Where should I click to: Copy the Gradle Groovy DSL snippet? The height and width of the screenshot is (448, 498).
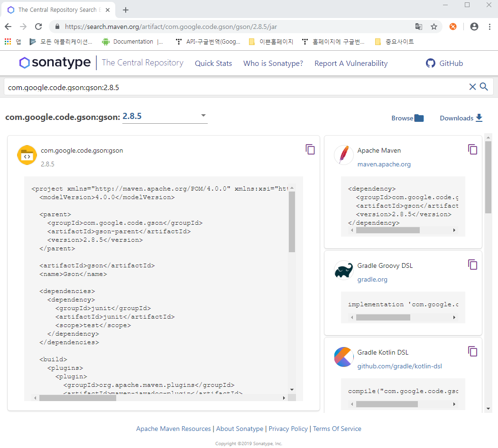[x=472, y=265]
